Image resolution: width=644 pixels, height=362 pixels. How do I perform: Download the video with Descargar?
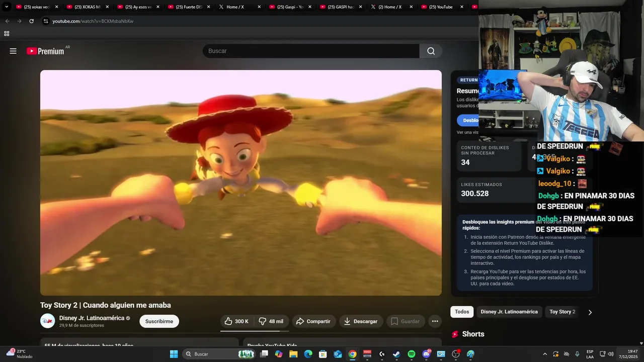[x=361, y=321]
